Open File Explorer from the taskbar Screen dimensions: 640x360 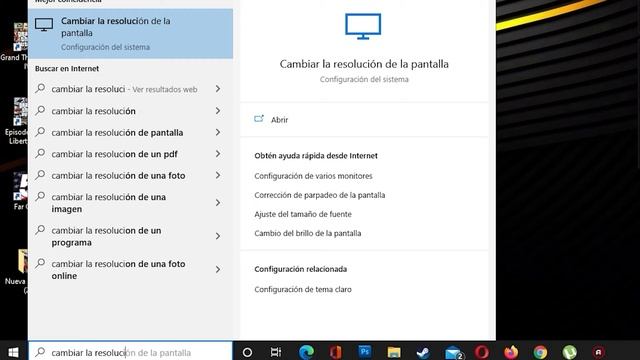click(394, 352)
